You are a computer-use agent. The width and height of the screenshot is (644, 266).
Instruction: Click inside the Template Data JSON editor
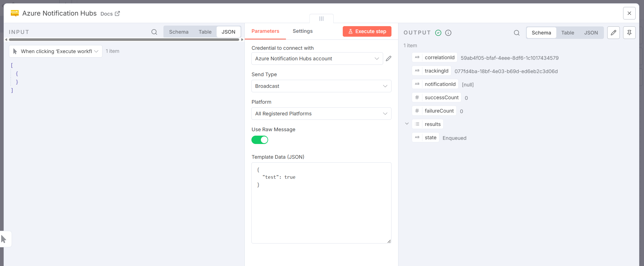(x=321, y=203)
